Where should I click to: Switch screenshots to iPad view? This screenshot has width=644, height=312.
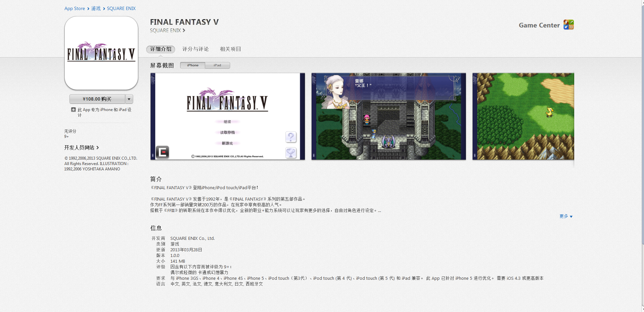(x=217, y=65)
